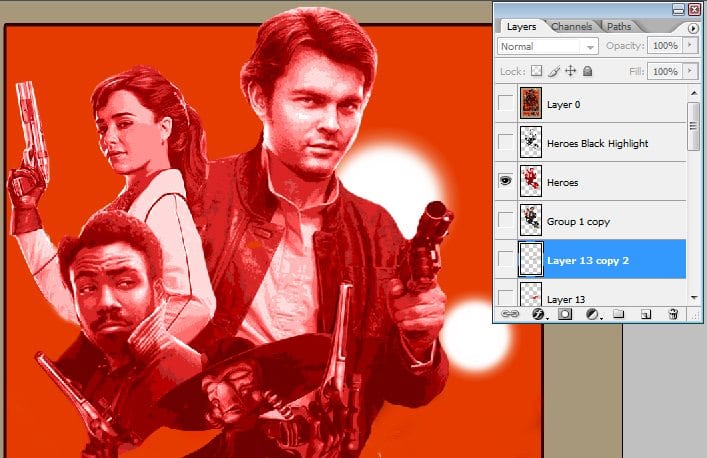The width and height of the screenshot is (707, 458).
Task: Delete layer trash icon
Action: pos(673,314)
